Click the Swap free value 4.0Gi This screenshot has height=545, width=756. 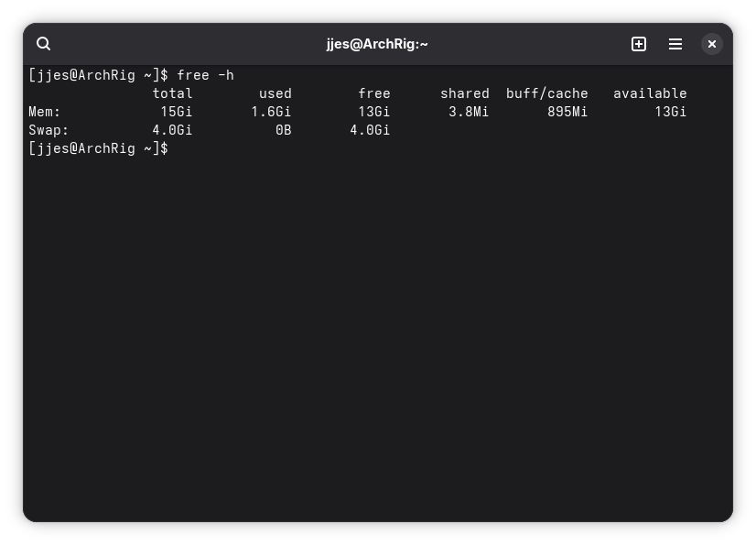pos(370,130)
